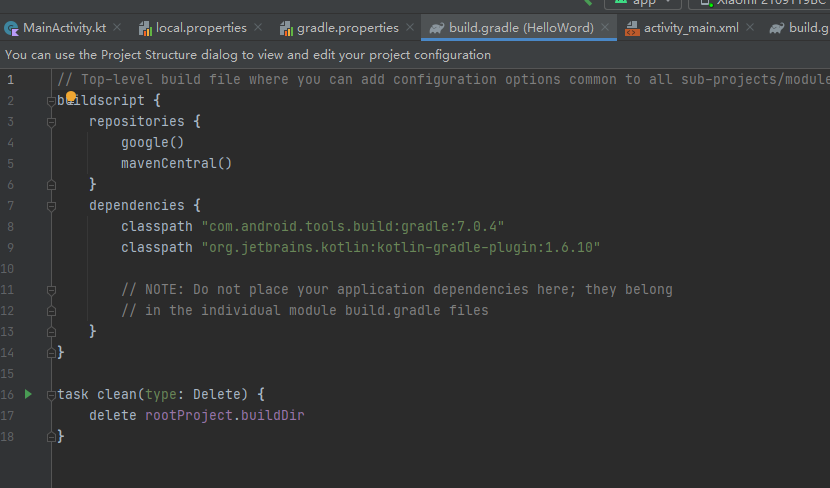Click the build.gradle (HelloWord) elephant icon

pos(437,28)
